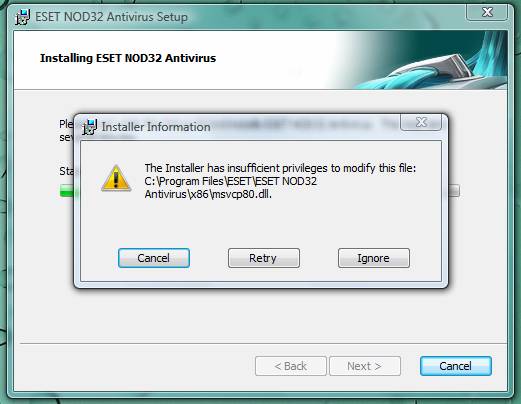
Task: Click the ESET setup installer icon in title bar
Action: coord(23,17)
